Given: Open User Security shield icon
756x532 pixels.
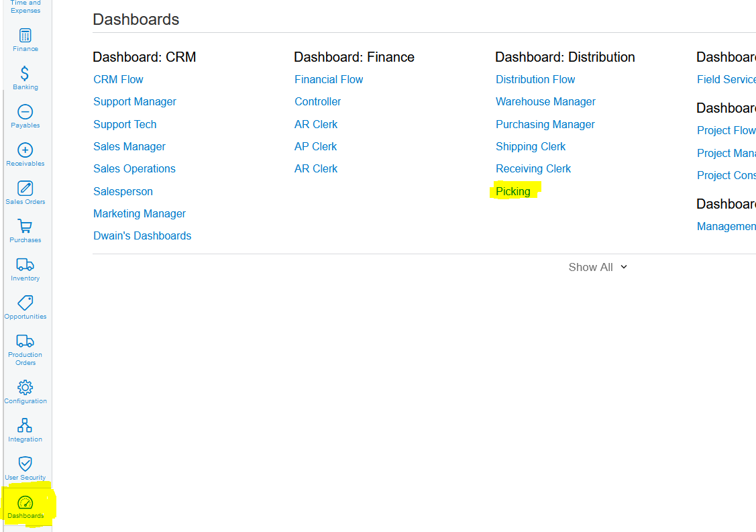Looking at the screenshot, I should pos(25,464).
